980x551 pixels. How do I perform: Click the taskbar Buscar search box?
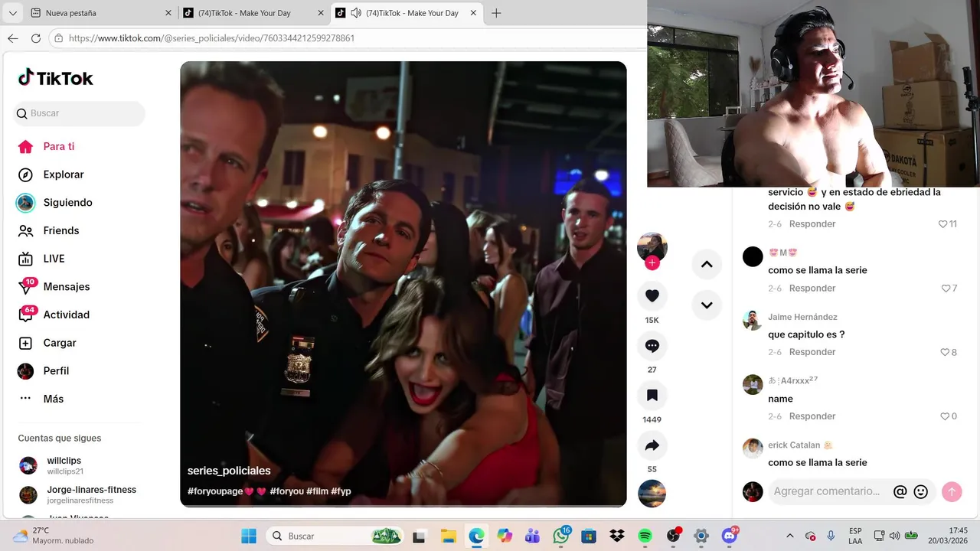pyautogui.click(x=335, y=536)
